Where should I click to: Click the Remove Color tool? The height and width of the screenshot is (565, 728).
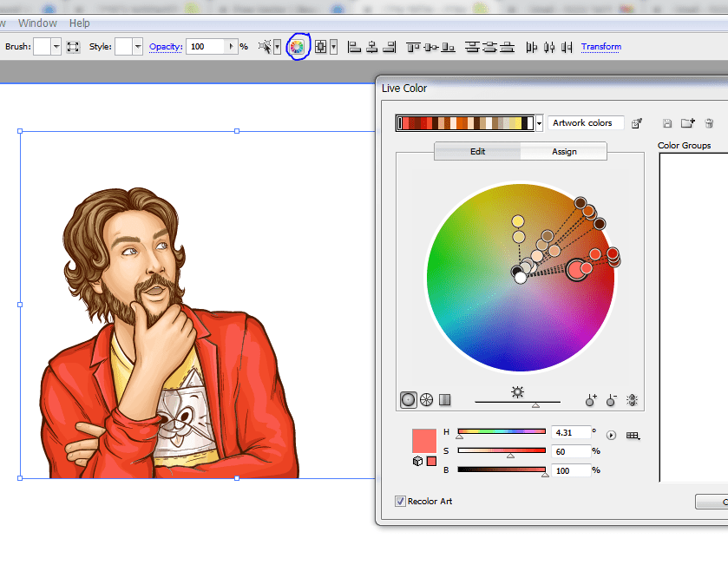click(x=611, y=400)
